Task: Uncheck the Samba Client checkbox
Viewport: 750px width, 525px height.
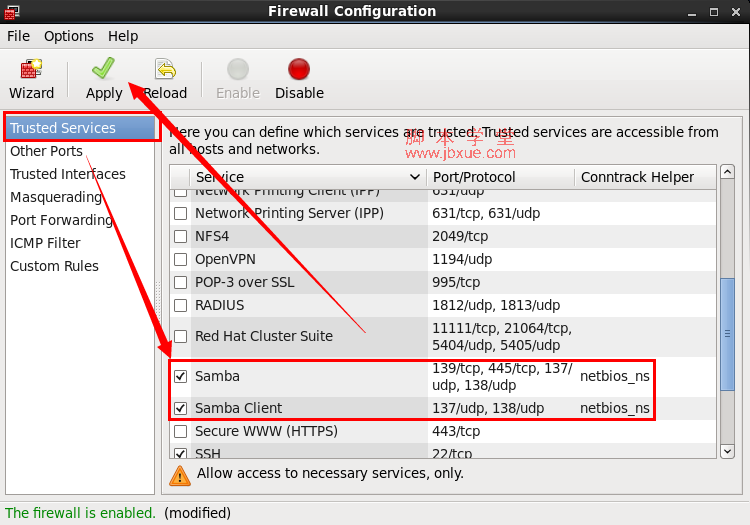Action: tap(180, 408)
